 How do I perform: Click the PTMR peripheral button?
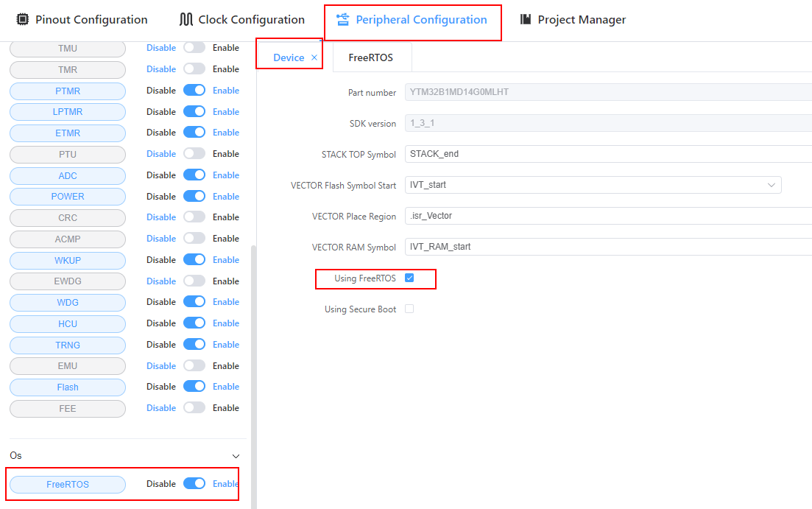click(68, 91)
